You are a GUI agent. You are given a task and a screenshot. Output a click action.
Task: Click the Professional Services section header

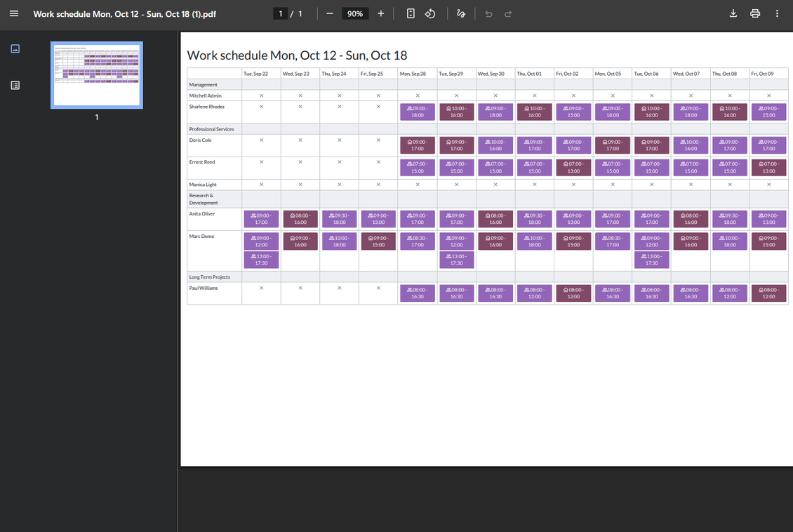211,129
